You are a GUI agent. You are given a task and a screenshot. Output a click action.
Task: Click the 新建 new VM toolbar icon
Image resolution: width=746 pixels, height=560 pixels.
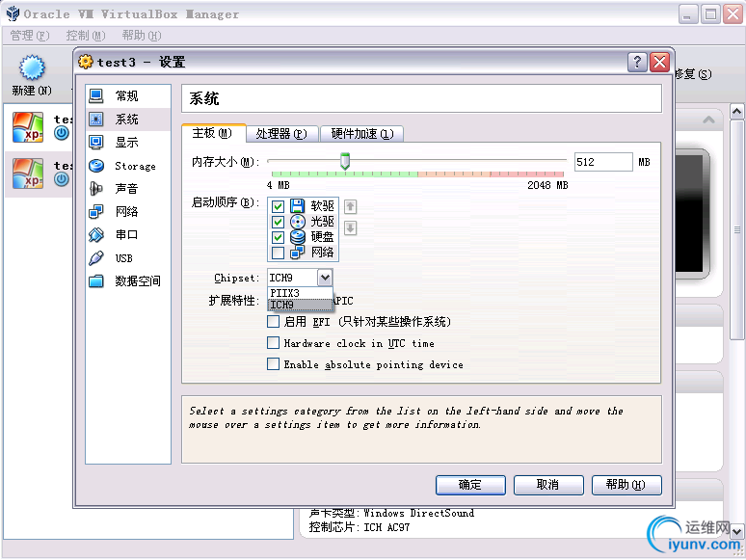[x=32, y=67]
